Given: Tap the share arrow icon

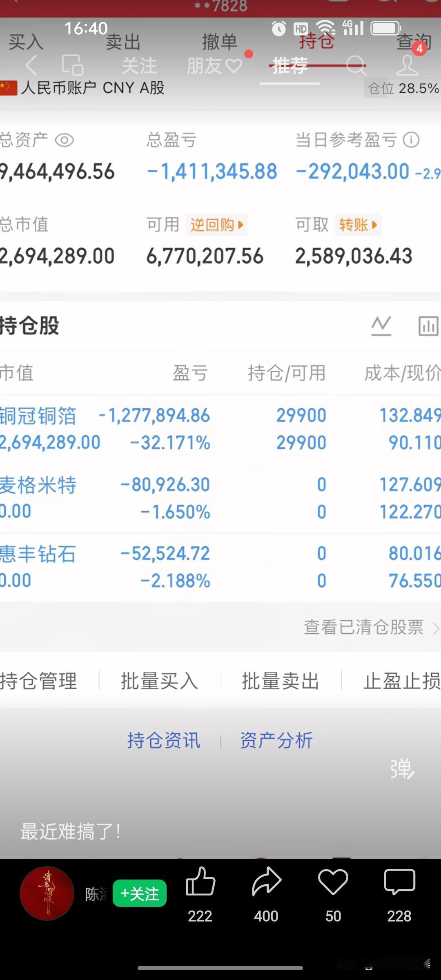Looking at the screenshot, I should point(266,882).
